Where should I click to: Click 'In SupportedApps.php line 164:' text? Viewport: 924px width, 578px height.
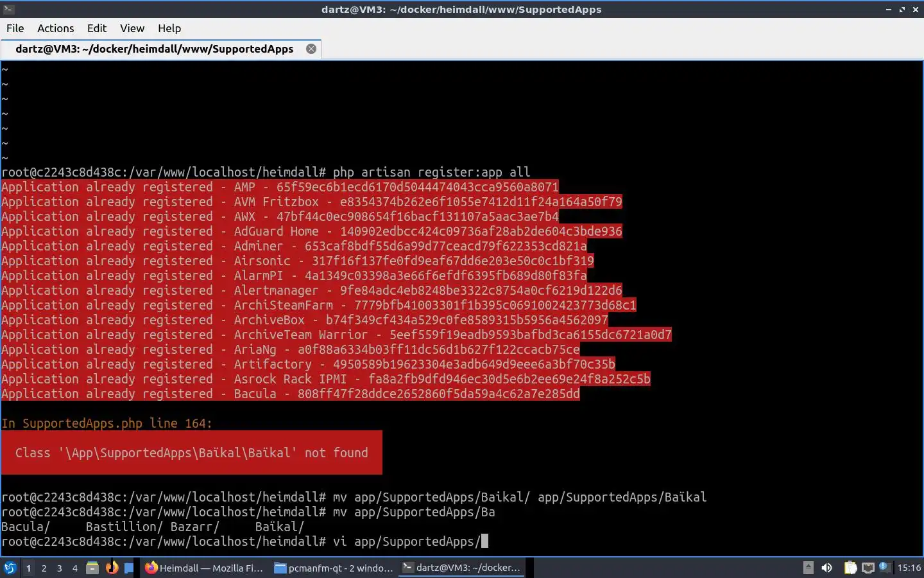pos(107,423)
